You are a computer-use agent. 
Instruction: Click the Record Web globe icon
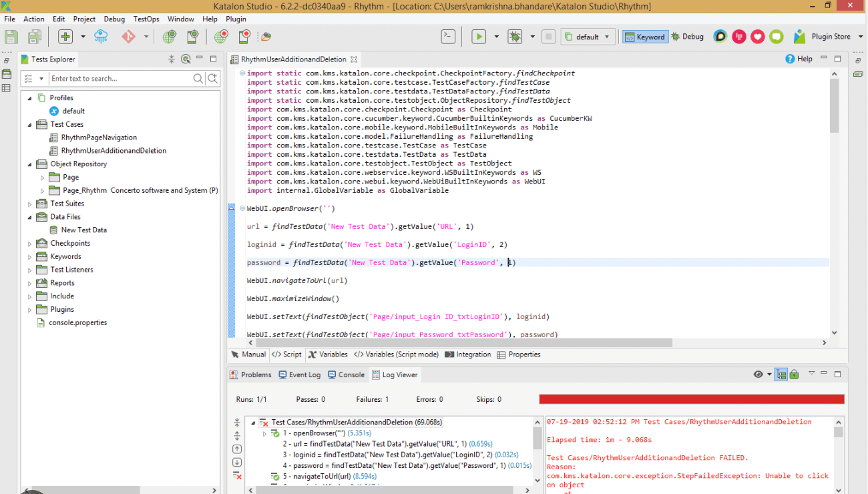click(220, 37)
